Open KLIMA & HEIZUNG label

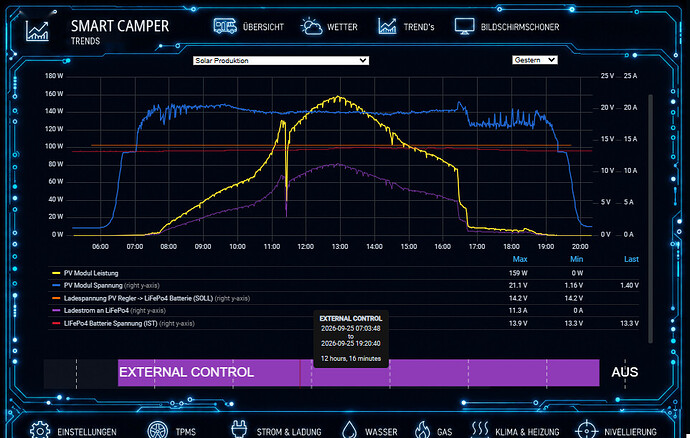point(527,432)
